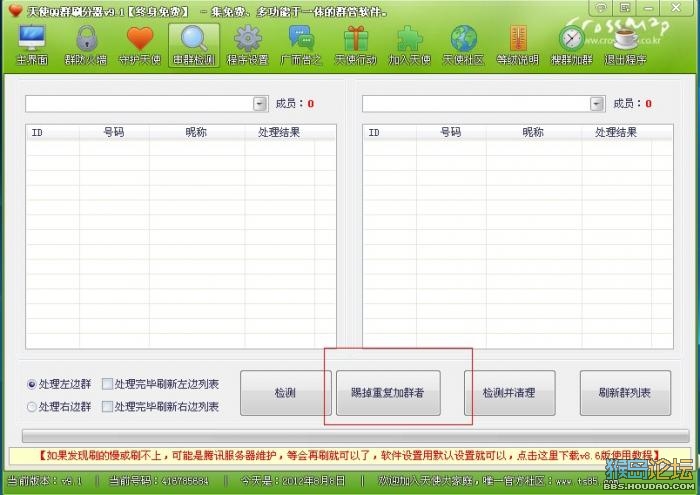Click 当前号码 in status bar
The width and height of the screenshot is (700, 495).
(x=159, y=481)
